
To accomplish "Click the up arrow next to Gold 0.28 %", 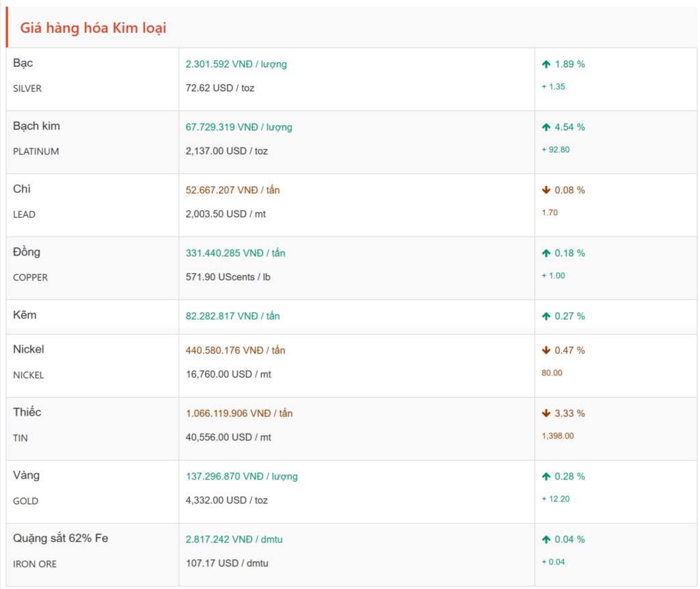I will click(x=546, y=476).
